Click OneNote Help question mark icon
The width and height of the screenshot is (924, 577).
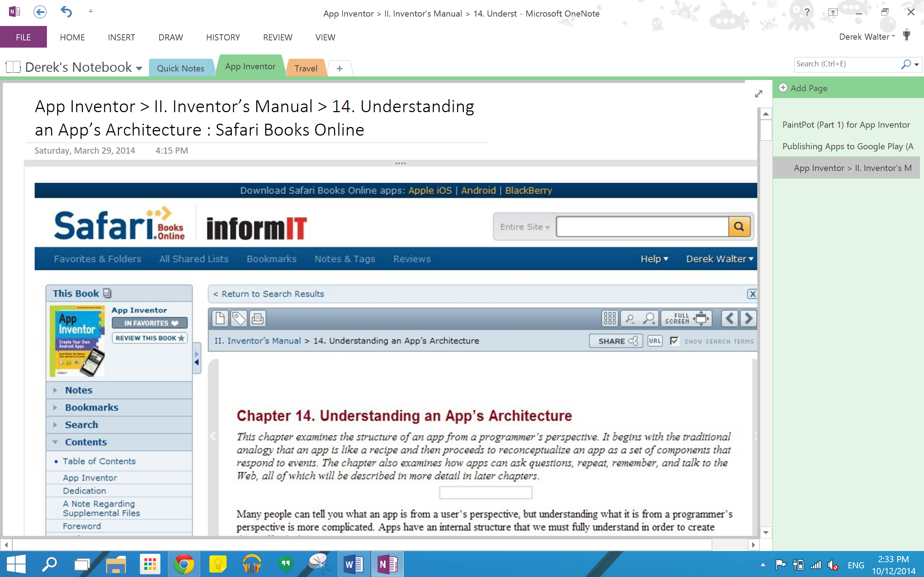806,12
